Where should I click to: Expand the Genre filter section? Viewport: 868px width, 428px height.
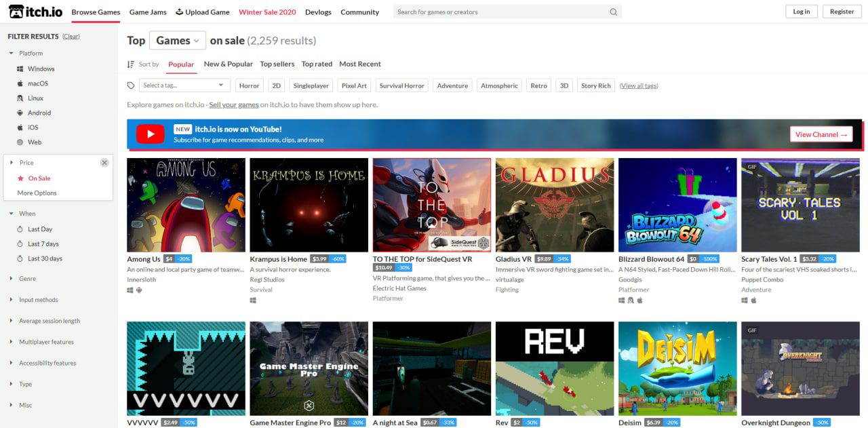click(27, 279)
